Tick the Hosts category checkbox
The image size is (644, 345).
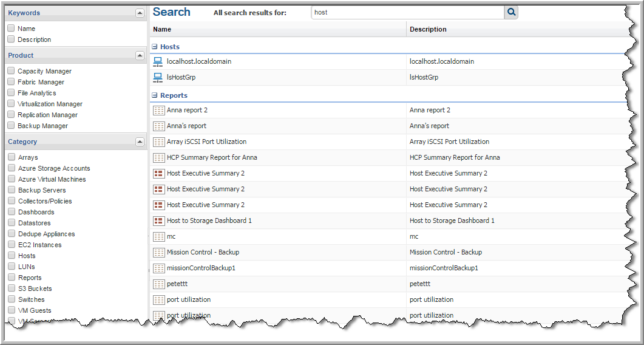11,256
